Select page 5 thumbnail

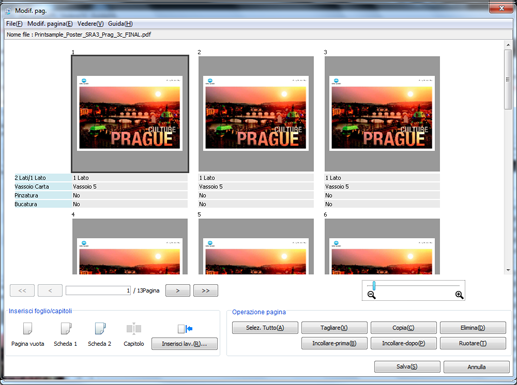click(256, 247)
